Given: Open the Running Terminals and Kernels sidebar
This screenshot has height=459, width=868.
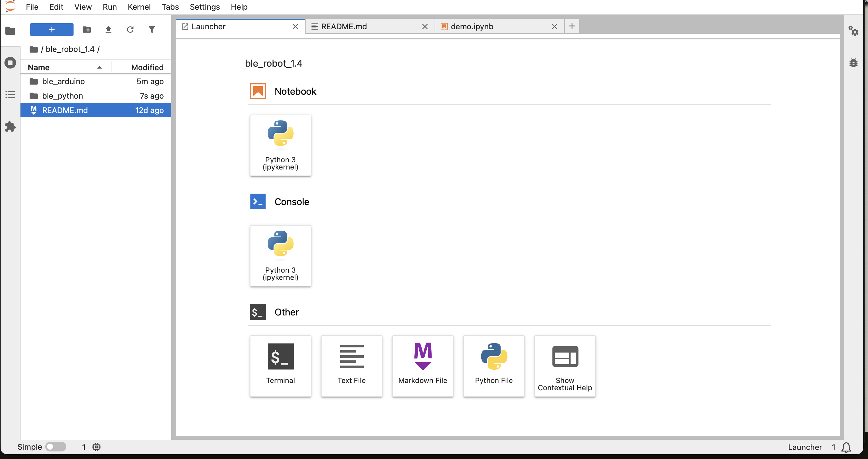Looking at the screenshot, I should [10, 63].
